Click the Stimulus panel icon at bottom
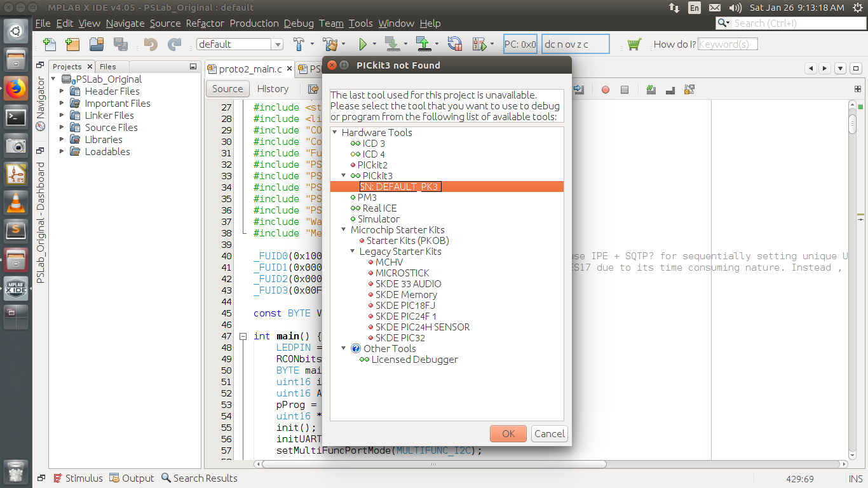Image resolution: width=868 pixels, height=488 pixels. [x=58, y=478]
